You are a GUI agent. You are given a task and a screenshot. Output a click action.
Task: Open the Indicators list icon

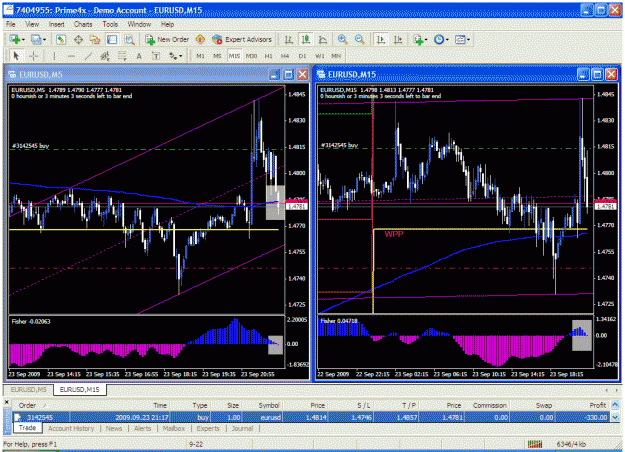click(x=419, y=39)
